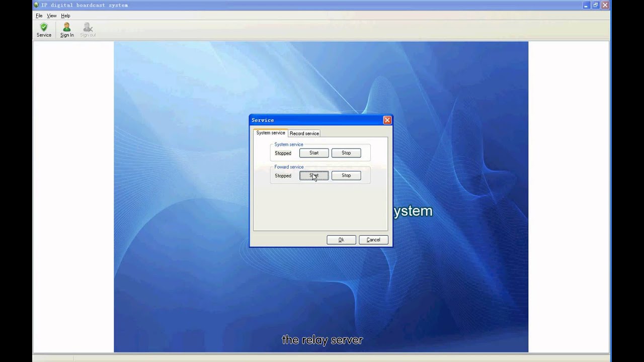Close the Service dialog with X
Viewport: 644px width, 362px height.
(387, 120)
